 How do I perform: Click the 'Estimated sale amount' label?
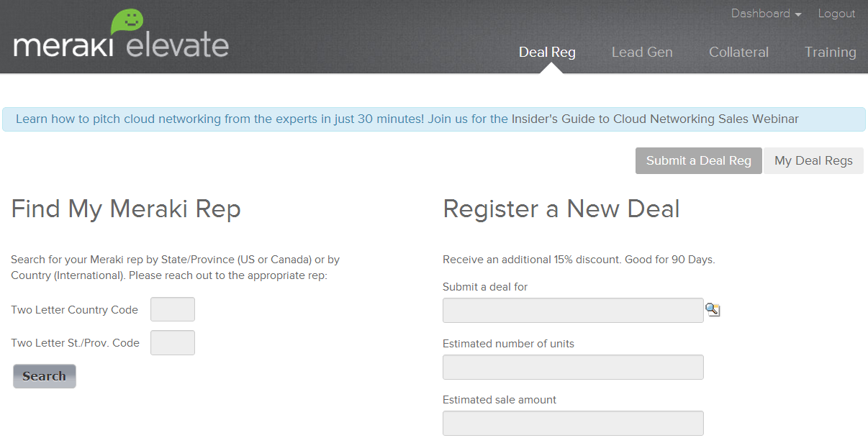point(499,400)
